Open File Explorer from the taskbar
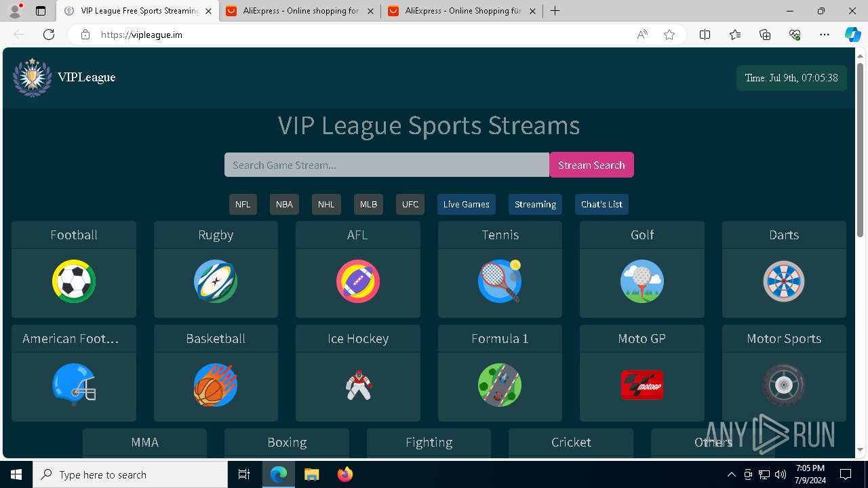This screenshot has width=868, height=488. [311, 474]
